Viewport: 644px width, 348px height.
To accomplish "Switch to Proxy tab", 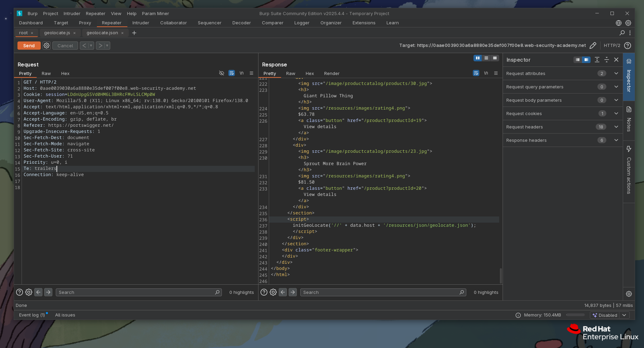I will point(85,23).
